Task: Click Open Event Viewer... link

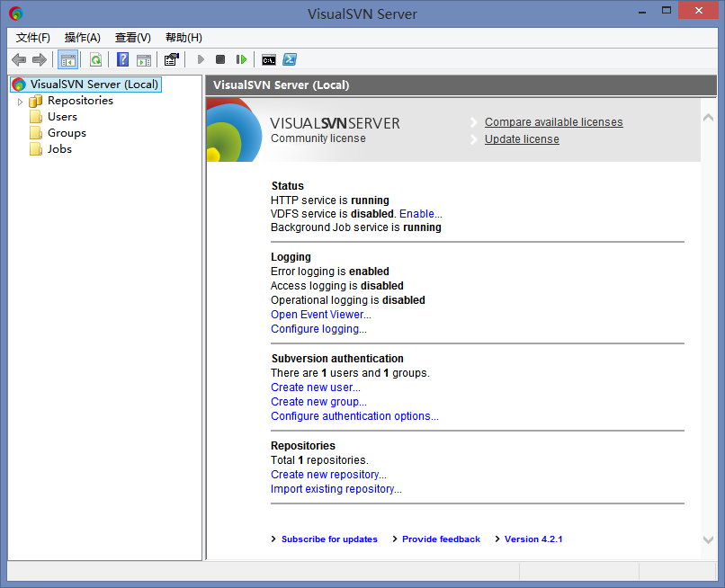Action: [321, 315]
